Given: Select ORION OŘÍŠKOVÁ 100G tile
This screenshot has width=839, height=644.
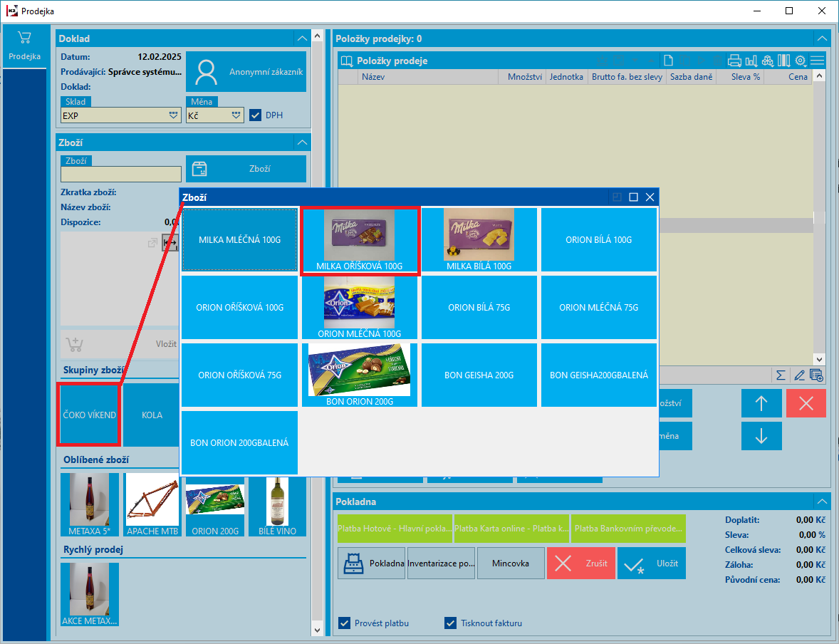Looking at the screenshot, I should [240, 307].
